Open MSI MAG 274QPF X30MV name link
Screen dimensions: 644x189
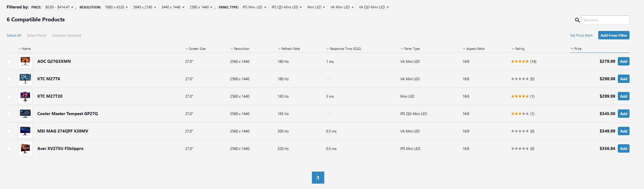(63, 131)
